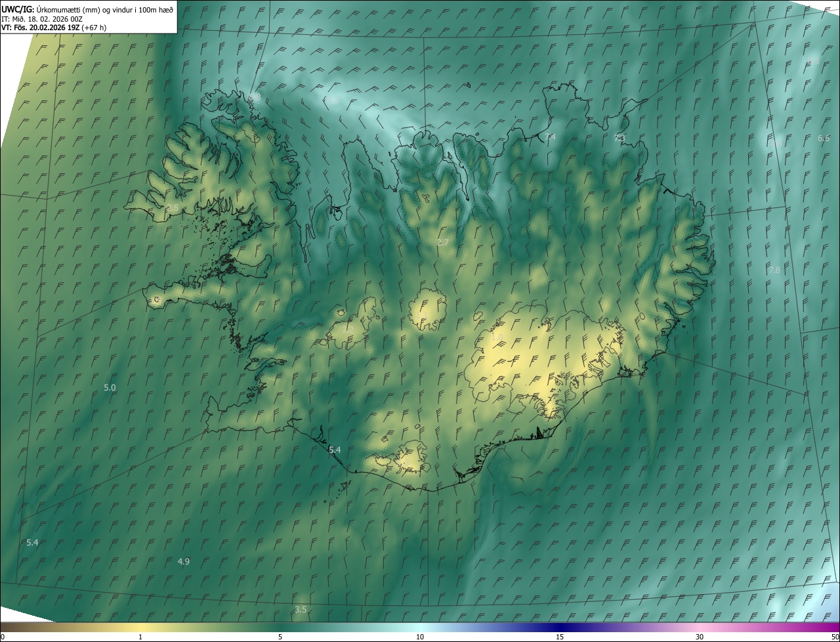Click the 7.4 value label
This screenshot has height=642, width=840.
(550, 137)
